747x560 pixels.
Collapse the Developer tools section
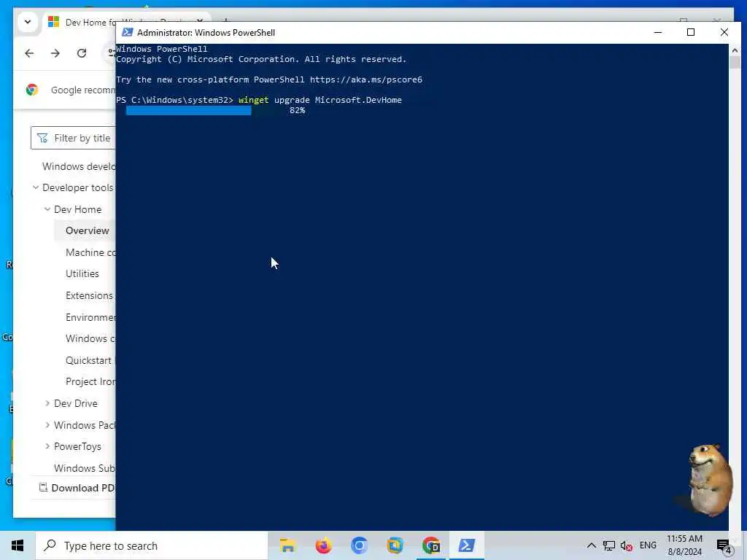pyautogui.click(x=36, y=187)
